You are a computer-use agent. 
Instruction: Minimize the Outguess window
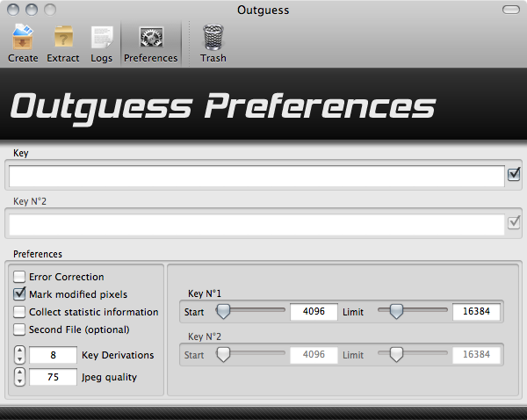[x=32, y=10]
